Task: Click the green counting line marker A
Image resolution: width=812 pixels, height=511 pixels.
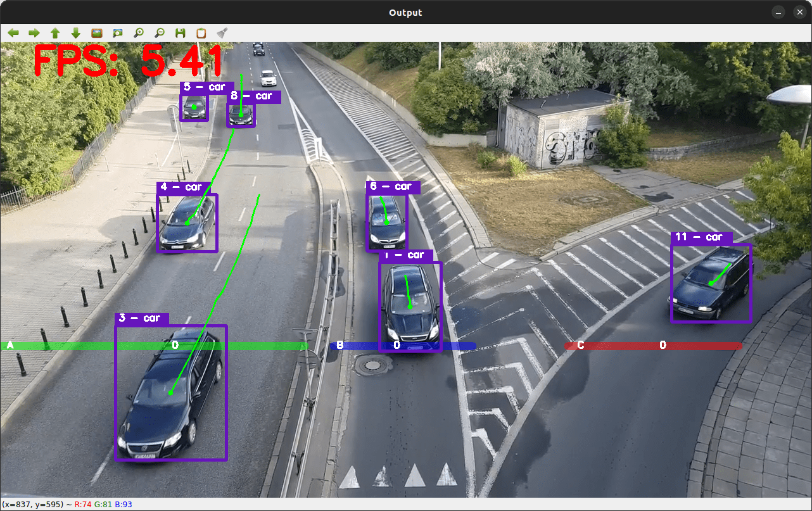Action: point(10,346)
